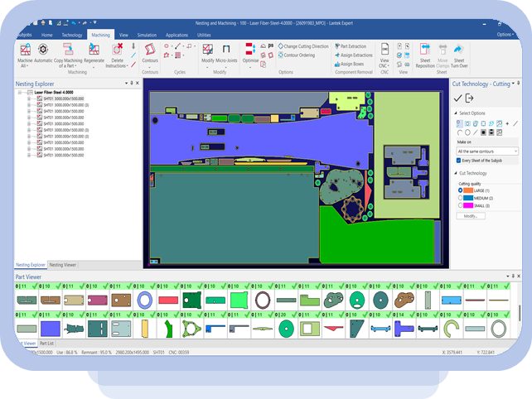Expand the last SHT01 sheet node
The width and height of the screenshot is (532, 399).
(x=29, y=156)
